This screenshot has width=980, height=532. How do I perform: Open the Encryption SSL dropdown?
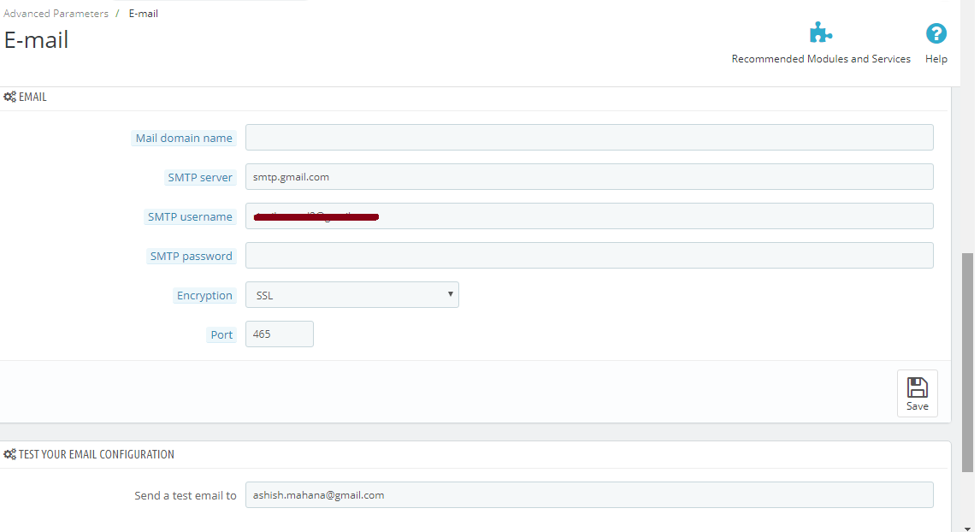[351, 295]
